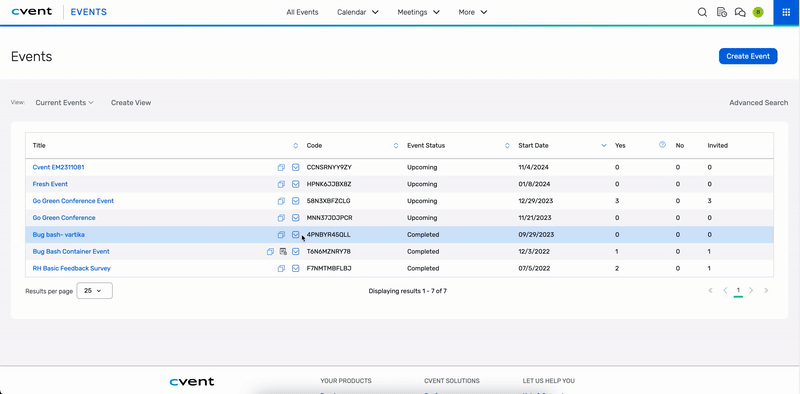Expand the More menu
The width and height of the screenshot is (800, 394).
pos(472,12)
